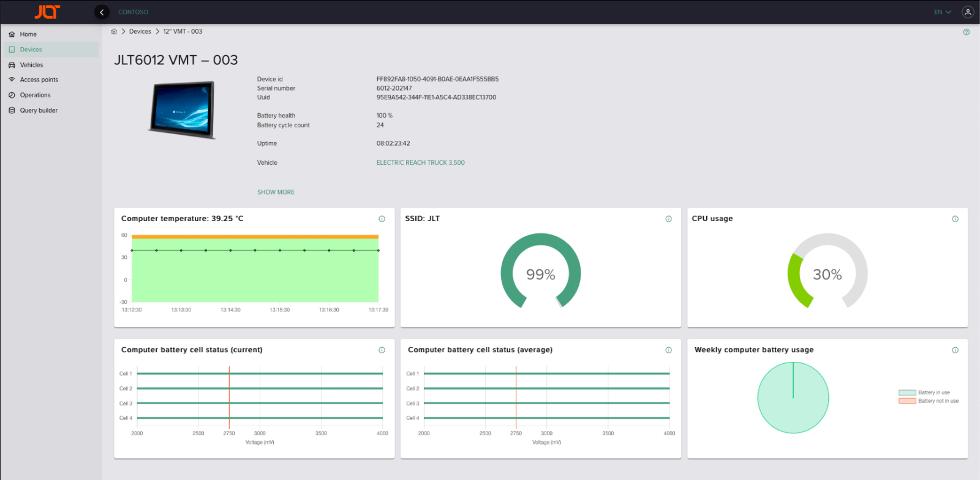Click the computer temperature line chart

(x=255, y=268)
